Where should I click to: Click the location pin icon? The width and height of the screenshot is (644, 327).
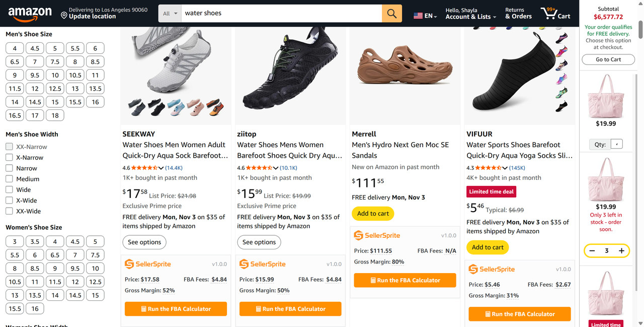pos(64,16)
